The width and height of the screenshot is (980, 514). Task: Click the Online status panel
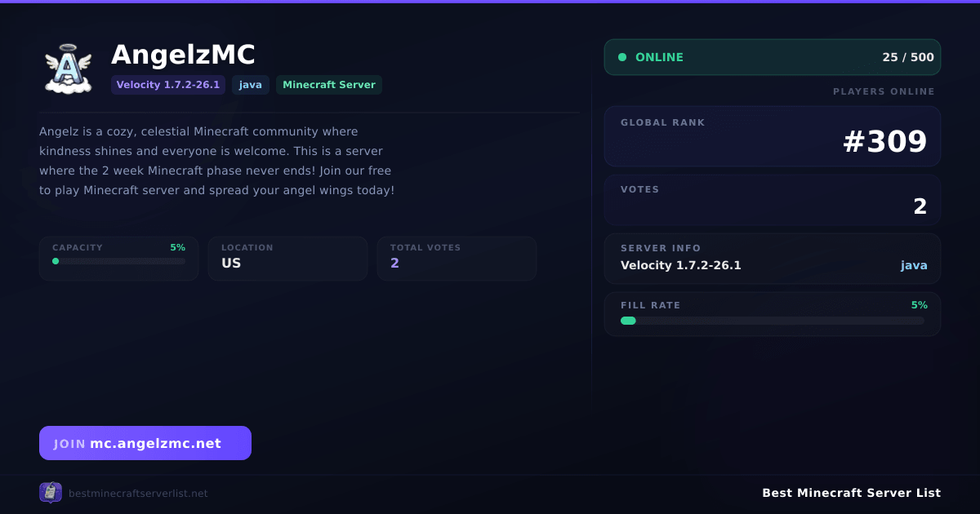pos(773,57)
